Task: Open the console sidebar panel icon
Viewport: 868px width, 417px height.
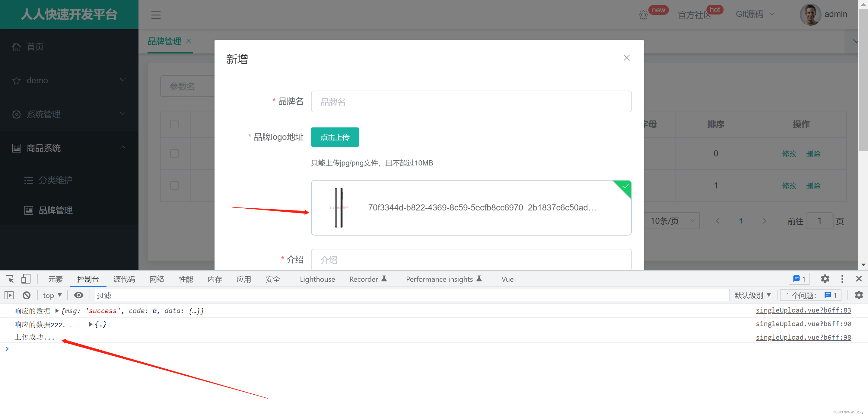Action: tap(9, 296)
